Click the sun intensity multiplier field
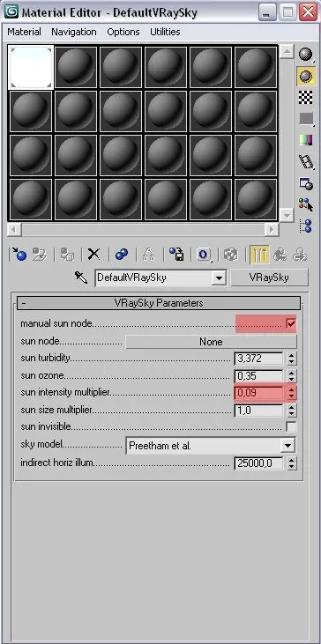The height and width of the screenshot is (644, 321). pos(258,393)
